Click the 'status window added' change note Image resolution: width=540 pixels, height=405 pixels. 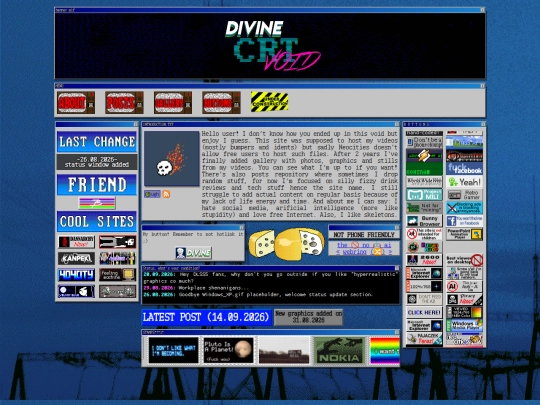[x=97, y=165]
